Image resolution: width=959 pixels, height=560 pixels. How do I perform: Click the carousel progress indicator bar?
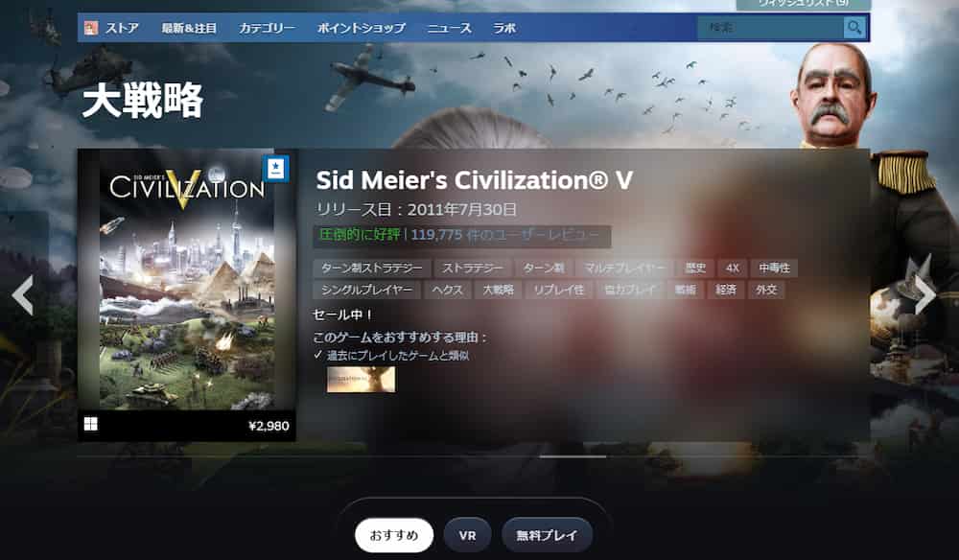(573, 456)
